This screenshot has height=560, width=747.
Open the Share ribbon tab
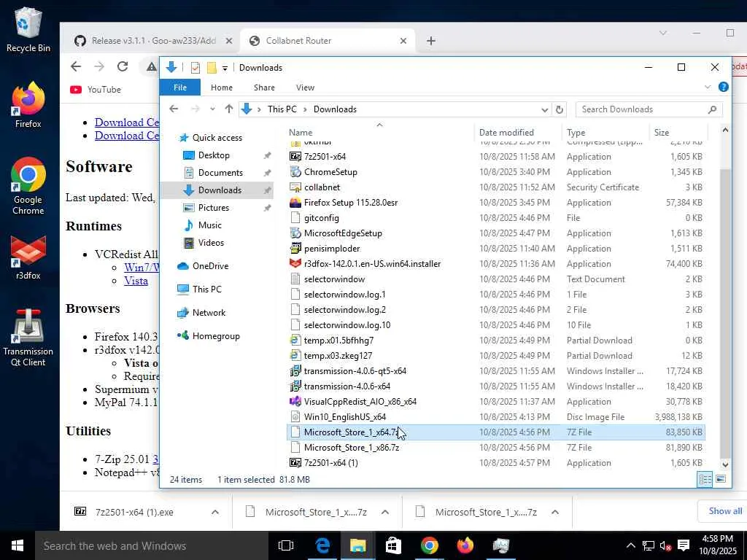tap(264, 87)
